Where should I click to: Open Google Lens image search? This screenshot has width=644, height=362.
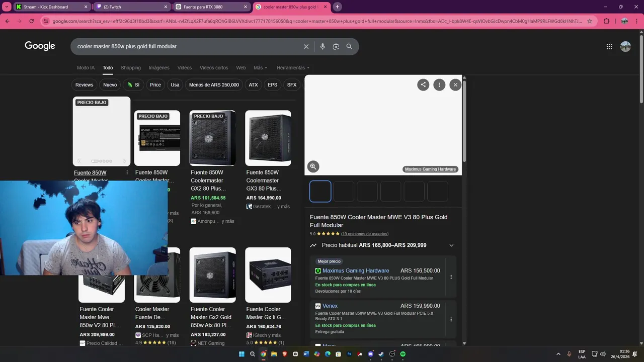336,46
